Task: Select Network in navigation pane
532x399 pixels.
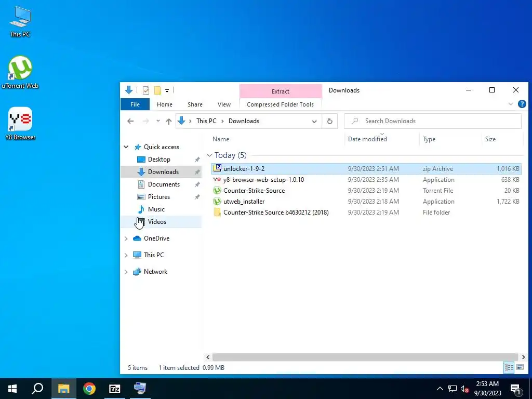Action: pyautogui.click(x=155, y=272)
